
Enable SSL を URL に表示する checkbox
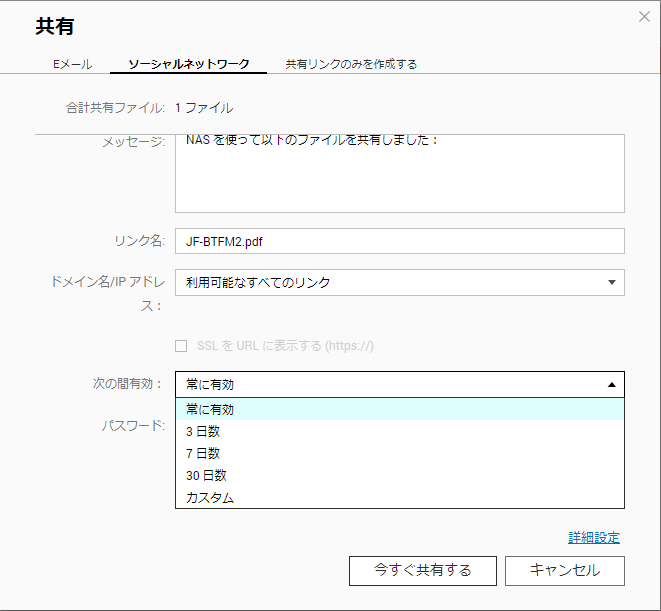(181, 346)
